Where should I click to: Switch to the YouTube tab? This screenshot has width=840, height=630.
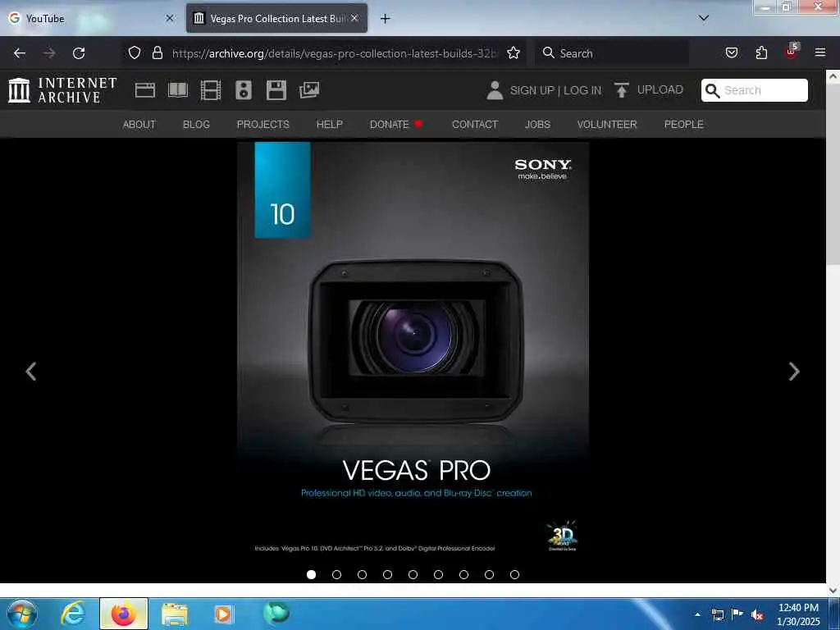coord(91,19)
